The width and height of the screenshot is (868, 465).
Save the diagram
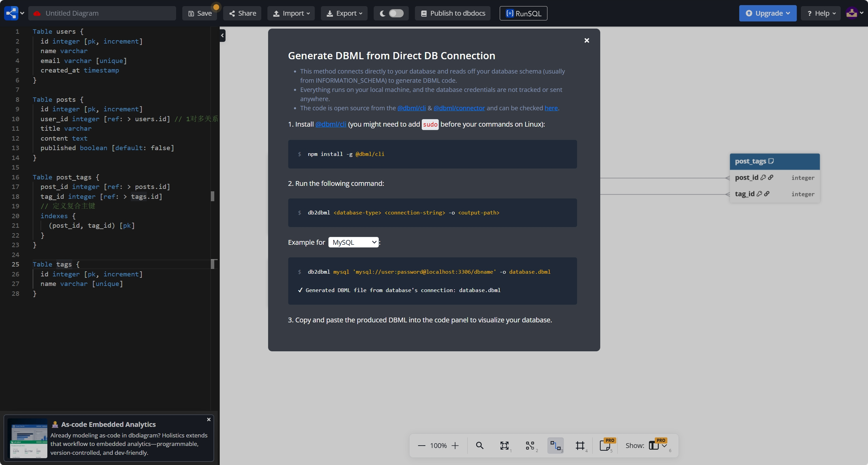point(200,13)
